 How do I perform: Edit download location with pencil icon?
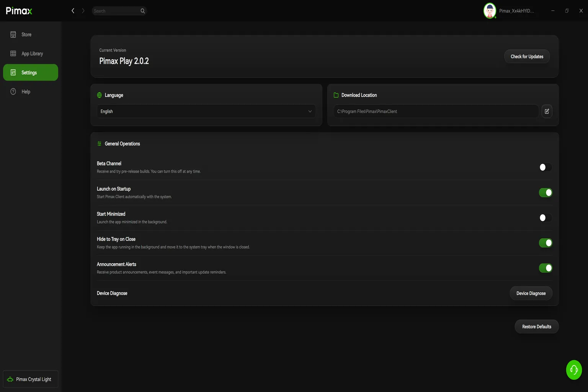coord(547,111)
